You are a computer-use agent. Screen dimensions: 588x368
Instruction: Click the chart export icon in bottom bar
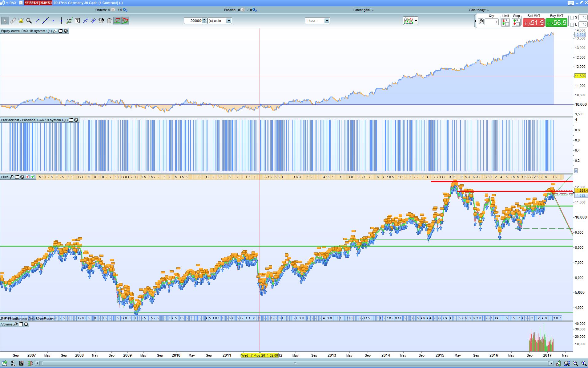[5, 363]
